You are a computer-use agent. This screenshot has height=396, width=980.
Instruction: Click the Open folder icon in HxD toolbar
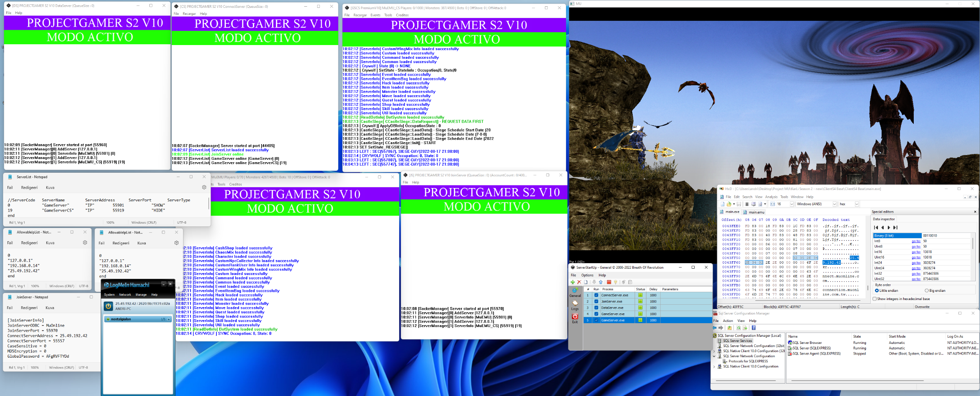(x=729, y=204)
